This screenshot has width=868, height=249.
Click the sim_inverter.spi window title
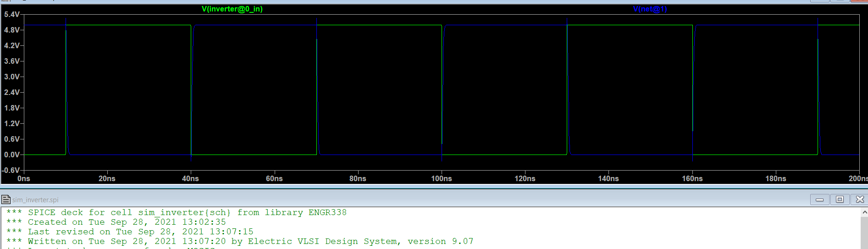click(x=35, y=200)
